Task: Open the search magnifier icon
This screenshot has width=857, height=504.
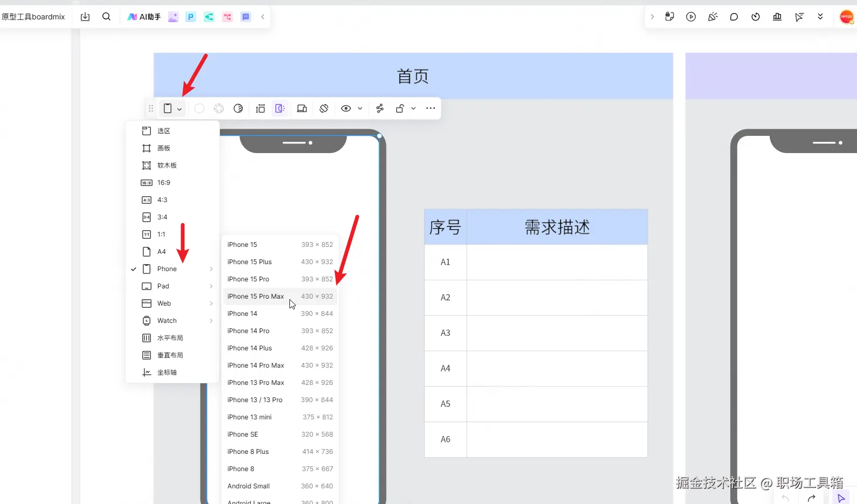Action: [x=107, y=17]
